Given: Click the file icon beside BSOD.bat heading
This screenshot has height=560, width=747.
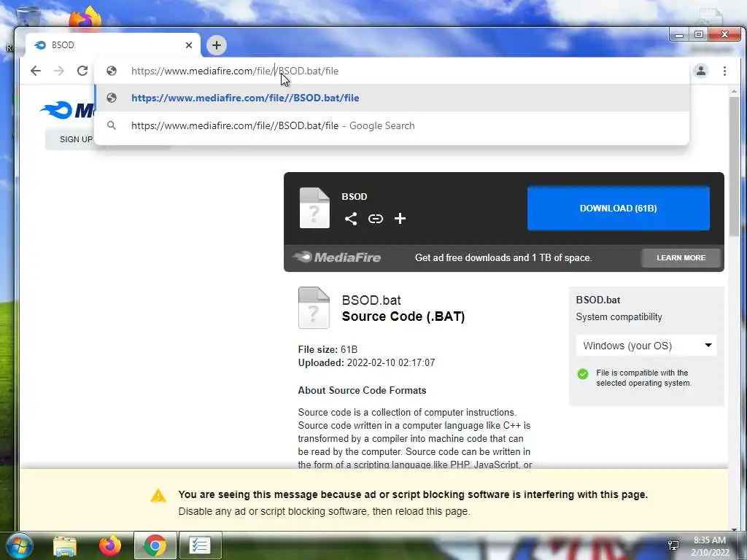Looking at the screenshot, I should coord(314,308).
